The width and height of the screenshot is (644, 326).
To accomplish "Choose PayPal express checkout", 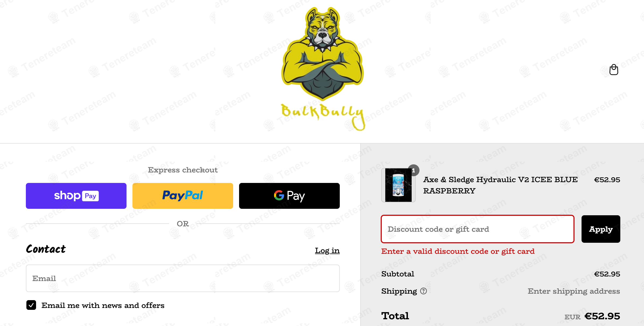I will [183, 196].
